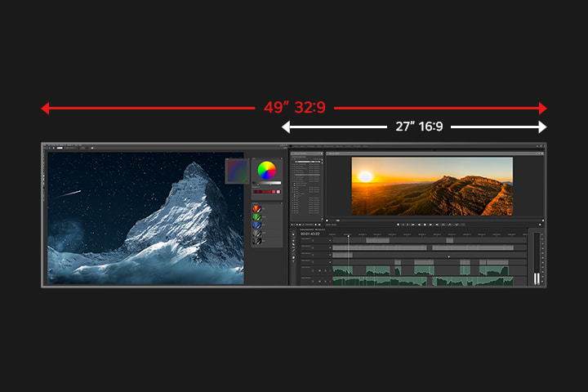Click the mountain image canvas
Image resolution: width=588 pixels, height=392 pixels.
145,218
